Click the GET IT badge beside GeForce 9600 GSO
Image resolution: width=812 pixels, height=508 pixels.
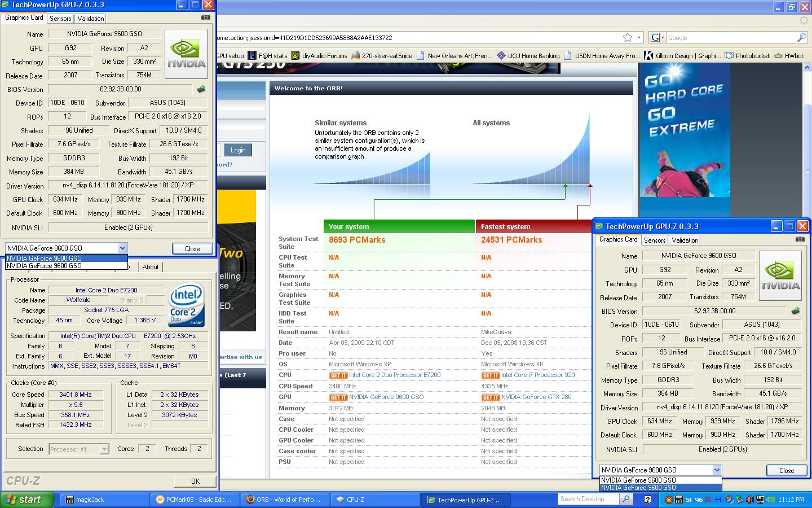[338, 397]
